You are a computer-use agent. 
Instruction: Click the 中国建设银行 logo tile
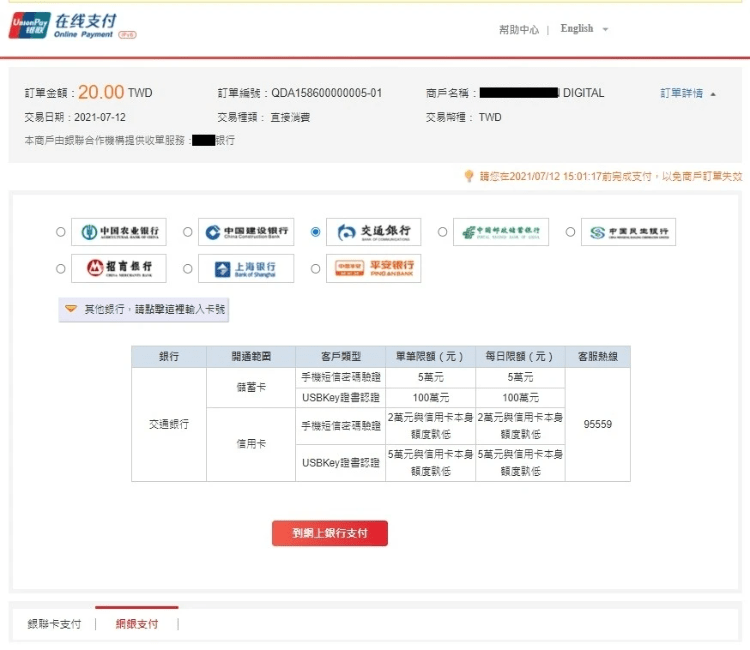246,232
